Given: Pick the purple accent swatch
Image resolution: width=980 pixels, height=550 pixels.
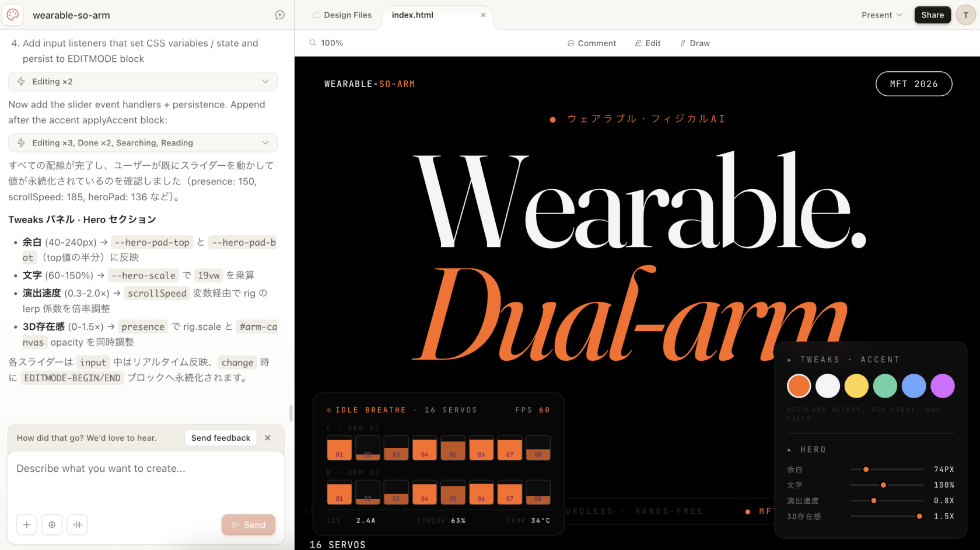Looking at the screenshot, I should coord(943,386).
